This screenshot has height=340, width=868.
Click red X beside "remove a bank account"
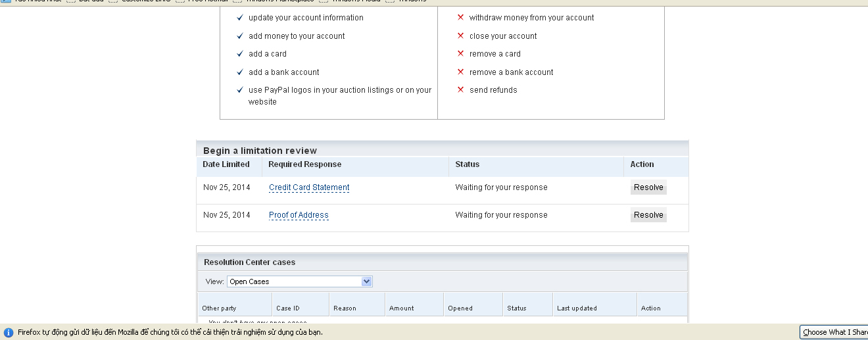[460, 72]
